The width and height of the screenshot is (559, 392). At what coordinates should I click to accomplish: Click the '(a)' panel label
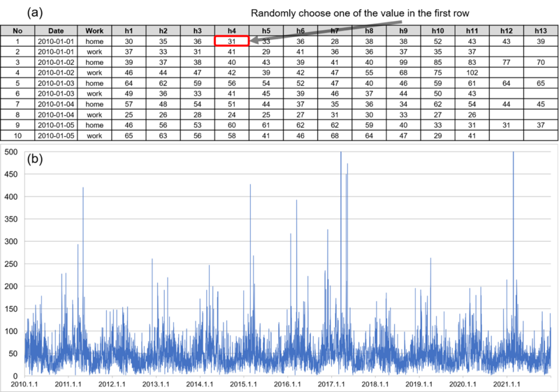click(35, 13)
